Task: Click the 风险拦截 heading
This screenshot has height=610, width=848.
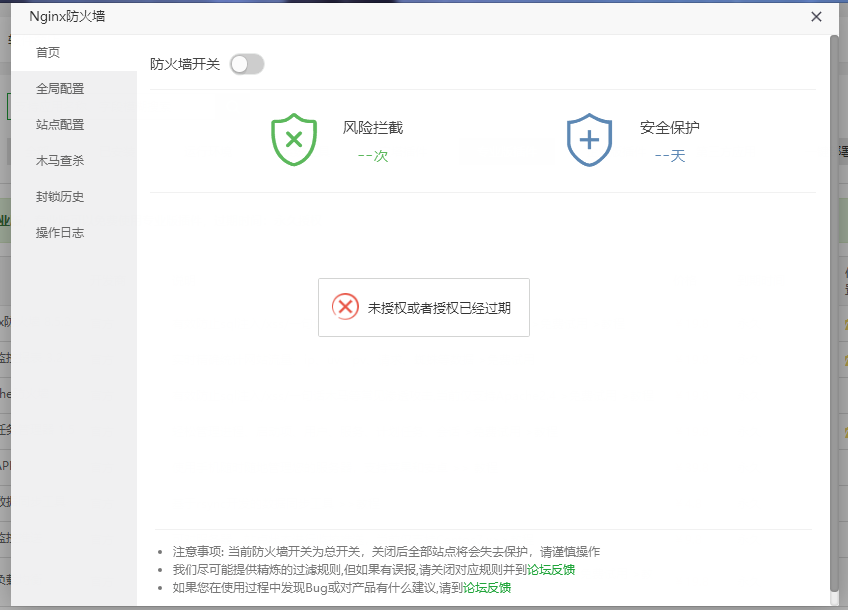Action: pos(373,128)
